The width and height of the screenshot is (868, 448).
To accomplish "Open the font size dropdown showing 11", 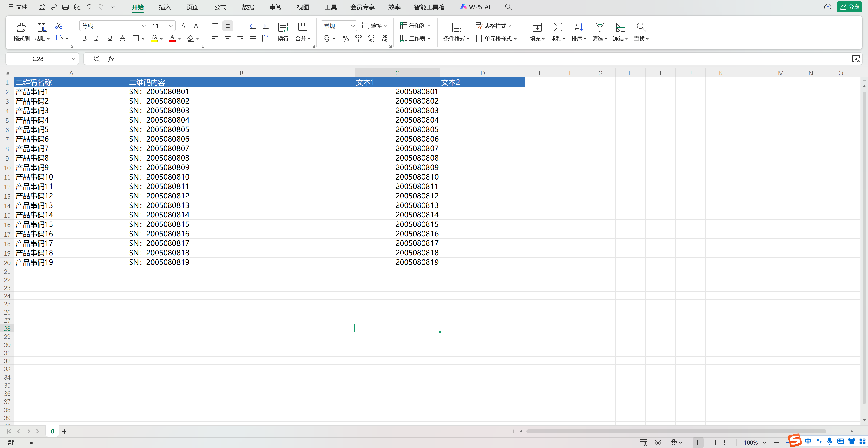I will tap(171, 26).
